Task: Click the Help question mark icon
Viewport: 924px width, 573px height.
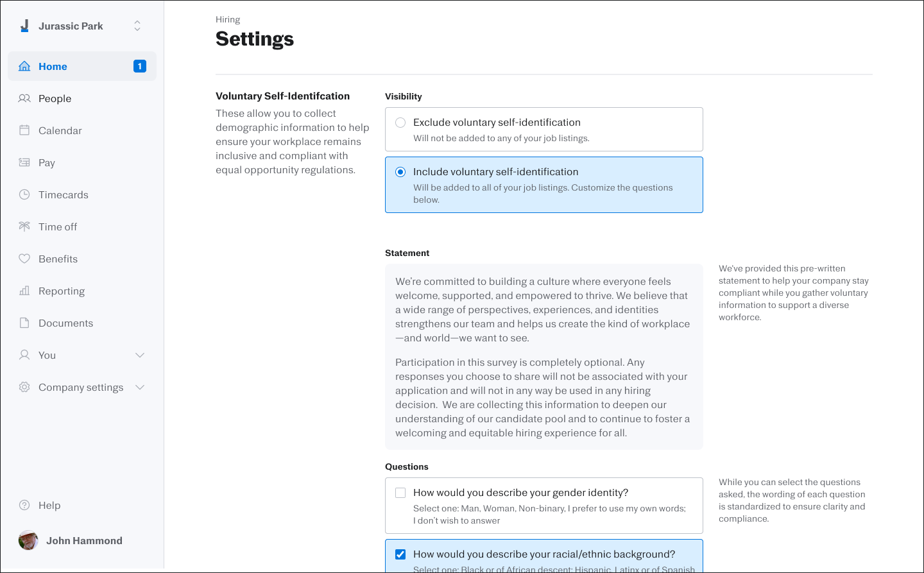Action: coord(24,505)
